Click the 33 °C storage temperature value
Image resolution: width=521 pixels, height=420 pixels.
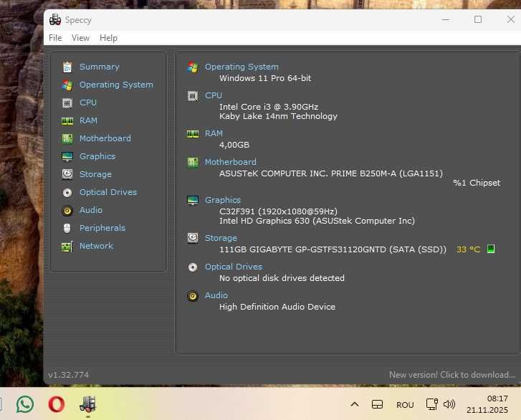(x=468, y=249)
